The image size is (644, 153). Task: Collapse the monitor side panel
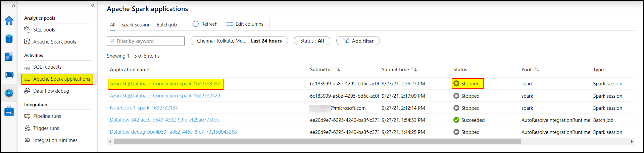click(x=93, y=5)
